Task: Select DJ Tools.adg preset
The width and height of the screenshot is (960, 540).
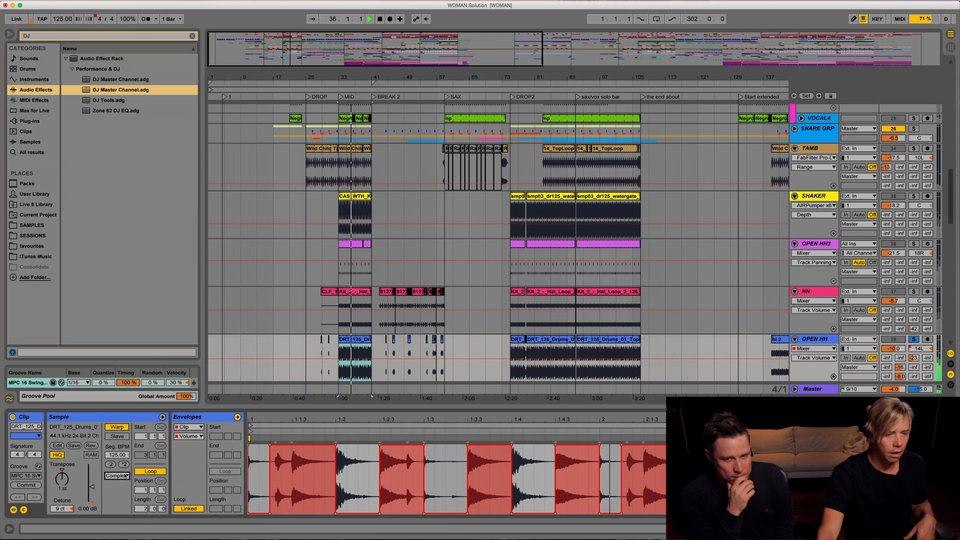Action: [108, 100]
